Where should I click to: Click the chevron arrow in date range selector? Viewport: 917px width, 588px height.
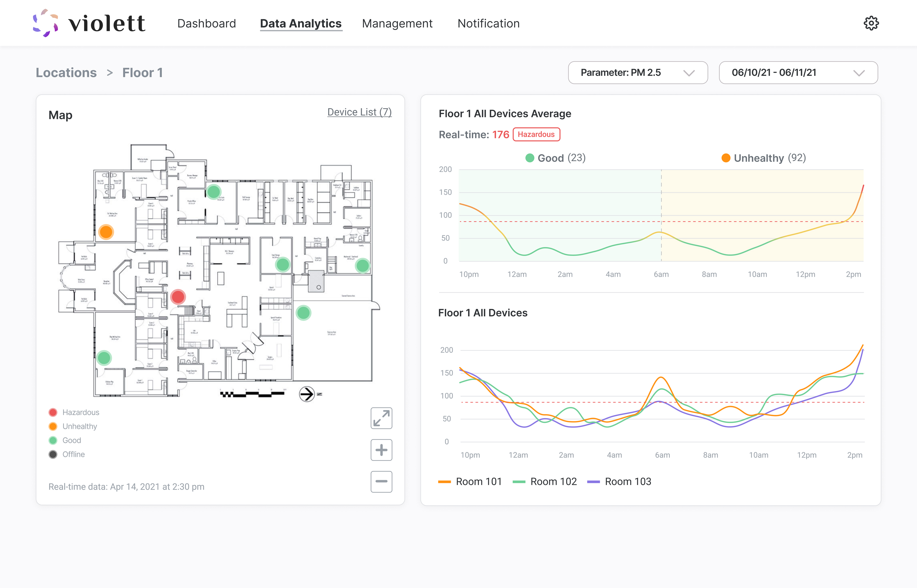tap(858, 73)
